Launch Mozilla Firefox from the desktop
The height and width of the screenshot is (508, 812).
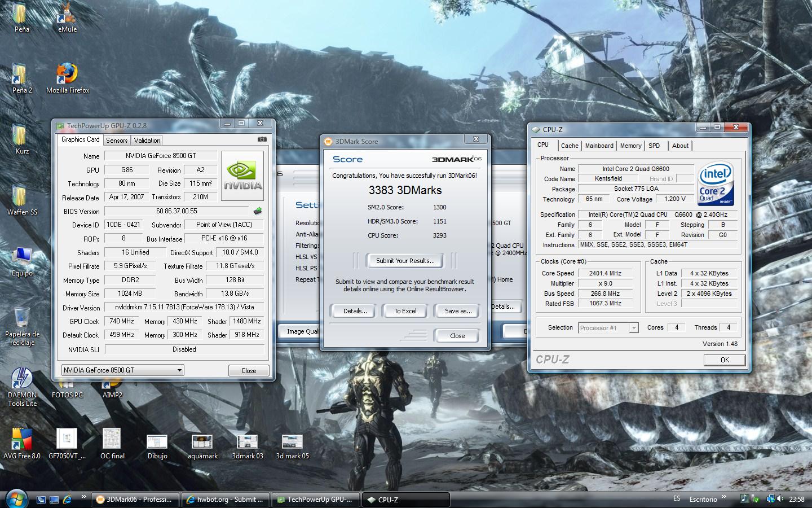(x=67, y=78)
